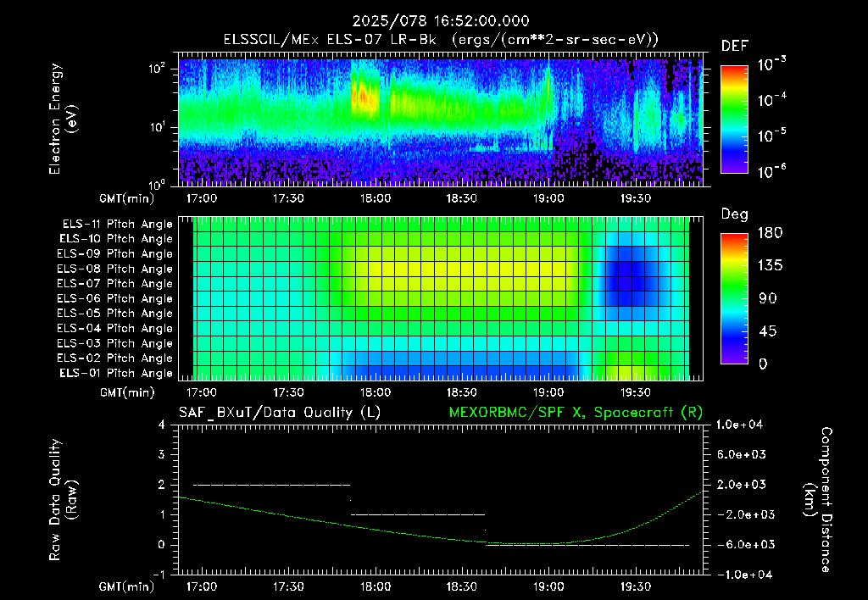Click the Deg legend heading
This screenshot has width=868, height=600.
click(735, 214)
